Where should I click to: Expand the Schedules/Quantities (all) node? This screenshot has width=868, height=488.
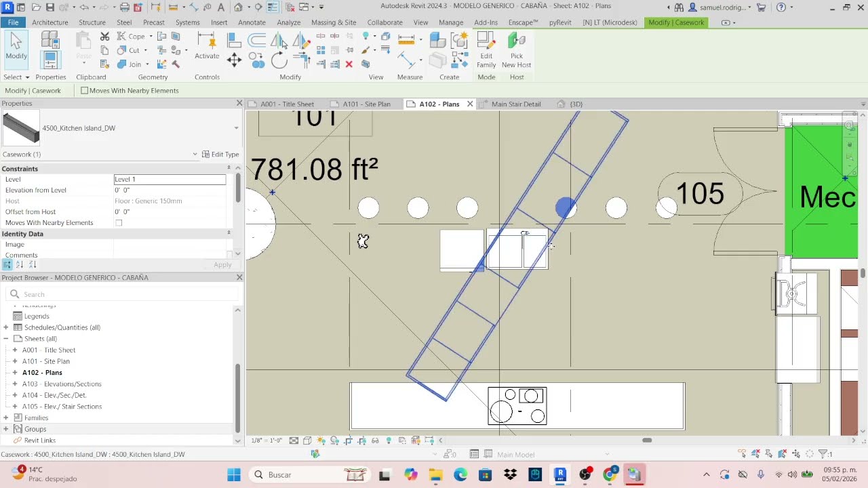point(6,327)
